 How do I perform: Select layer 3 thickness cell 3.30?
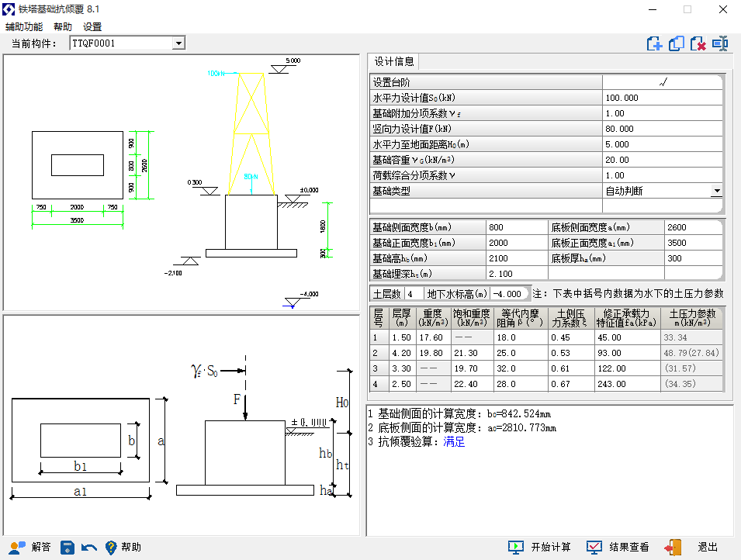coord(403,368)
